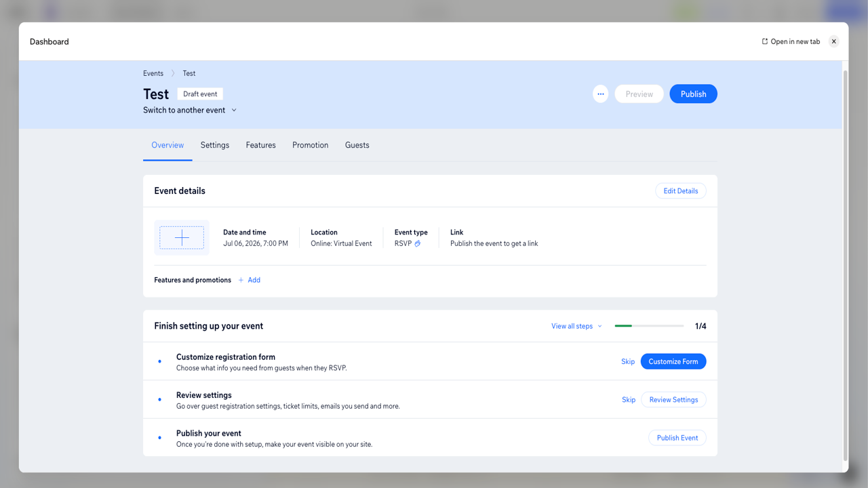The width and height of the screenshot is (868, 488).
Task: Switch to the Overview tab
Action: [167, 145]
